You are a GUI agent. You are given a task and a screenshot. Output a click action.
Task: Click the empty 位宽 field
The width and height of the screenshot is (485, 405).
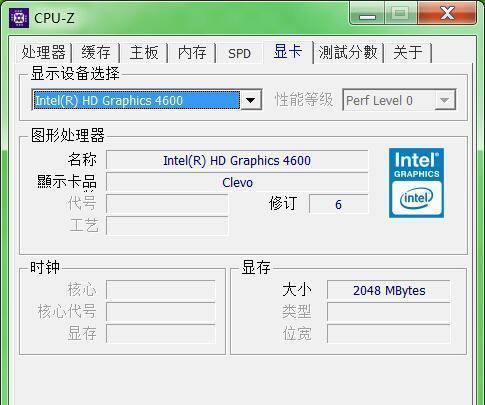click(389, 333)
